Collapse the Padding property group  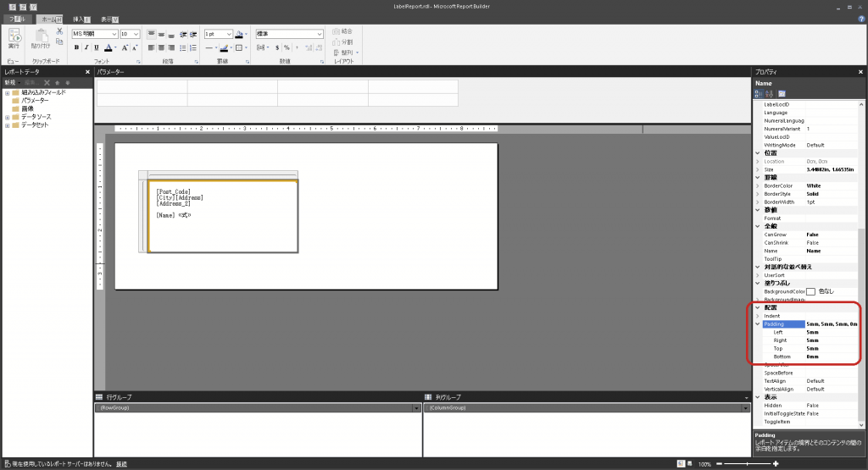point(758,323)
